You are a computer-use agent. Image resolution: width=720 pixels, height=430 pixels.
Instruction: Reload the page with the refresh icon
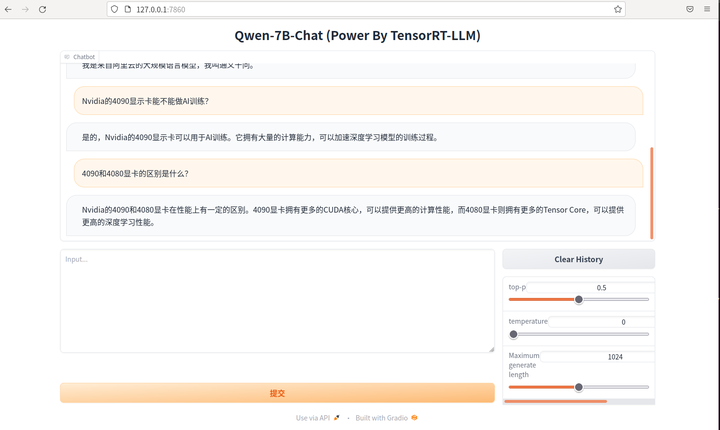click(x=42, y=9)
